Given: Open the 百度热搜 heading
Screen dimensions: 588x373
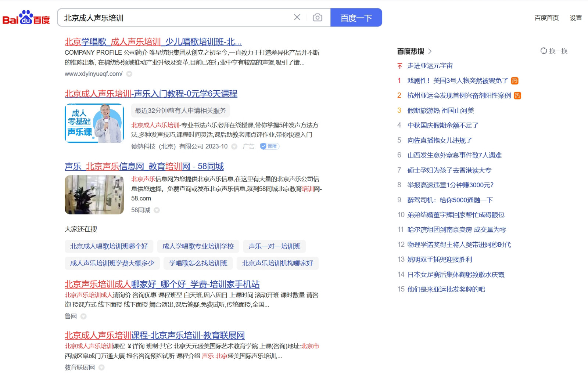Looking at the screenshot, I should pos(410,51).
